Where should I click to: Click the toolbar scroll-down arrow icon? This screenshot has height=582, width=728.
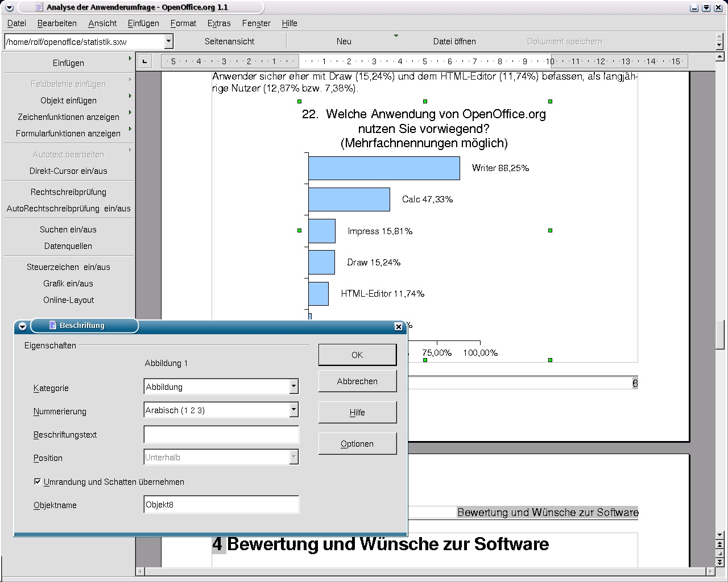point(719,45)
